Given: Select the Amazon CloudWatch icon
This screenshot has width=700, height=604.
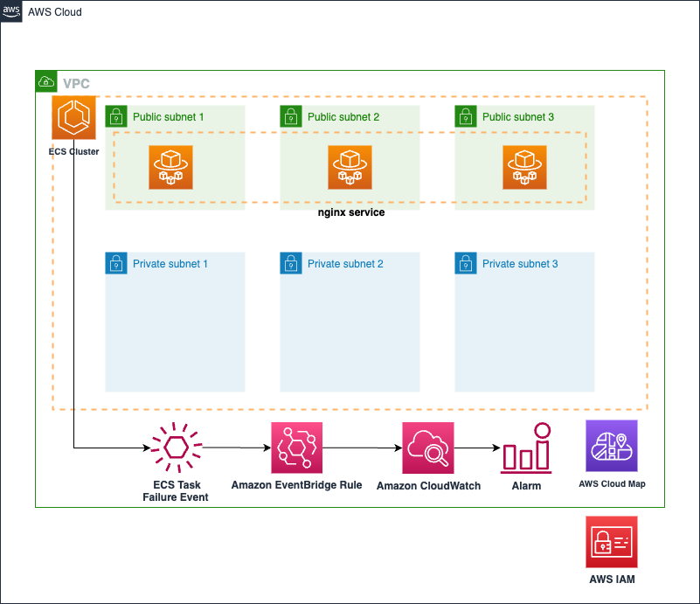Looking at the screenshot, I should (x=428, y=448).
